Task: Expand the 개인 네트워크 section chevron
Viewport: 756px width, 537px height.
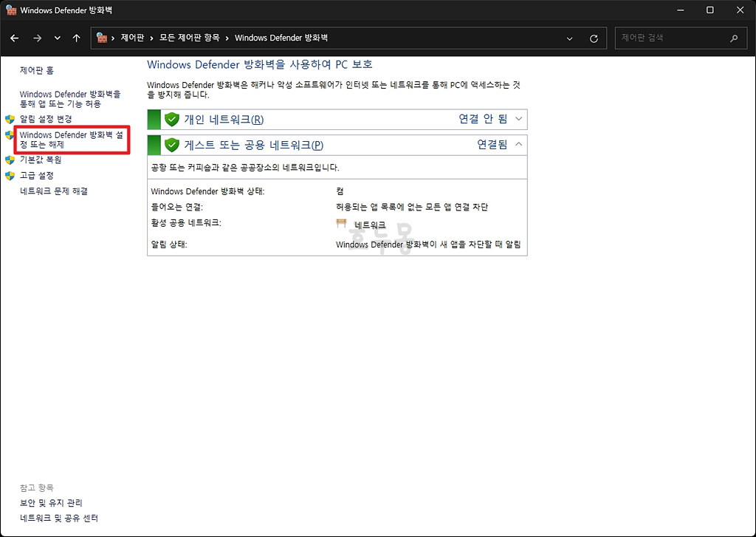Action: click(x=519, y=119)
